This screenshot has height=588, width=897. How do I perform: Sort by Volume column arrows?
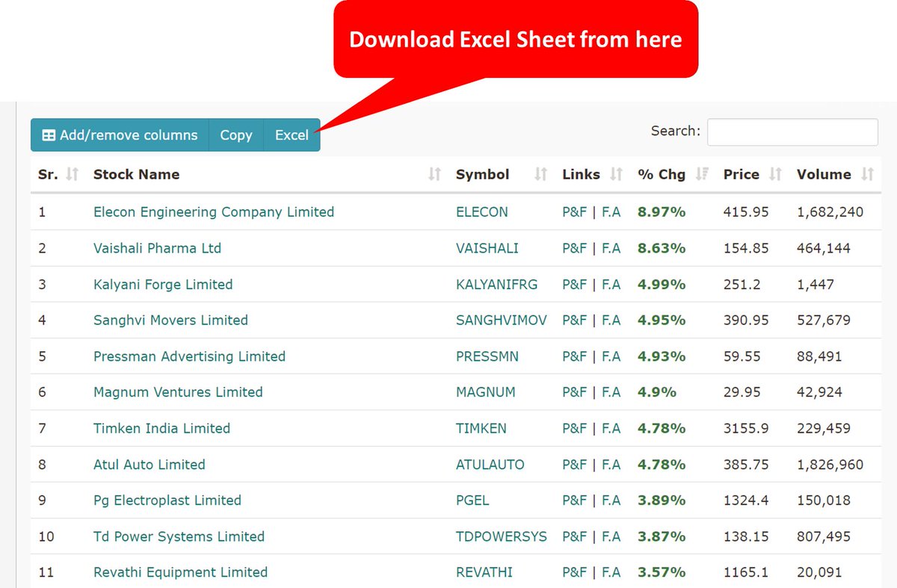click(867, 174)
